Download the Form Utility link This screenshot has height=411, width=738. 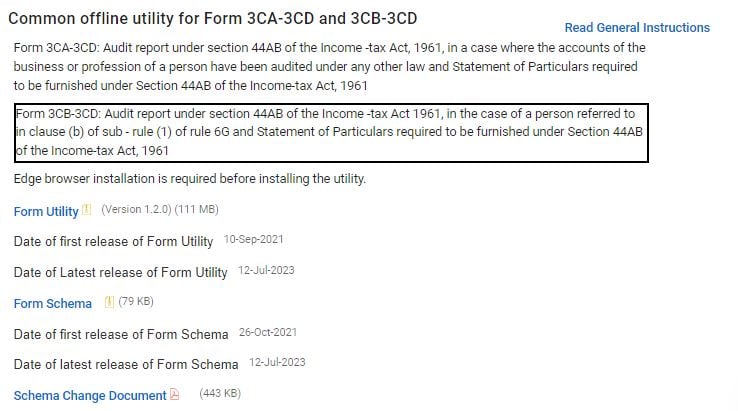[x=46, y=212]
